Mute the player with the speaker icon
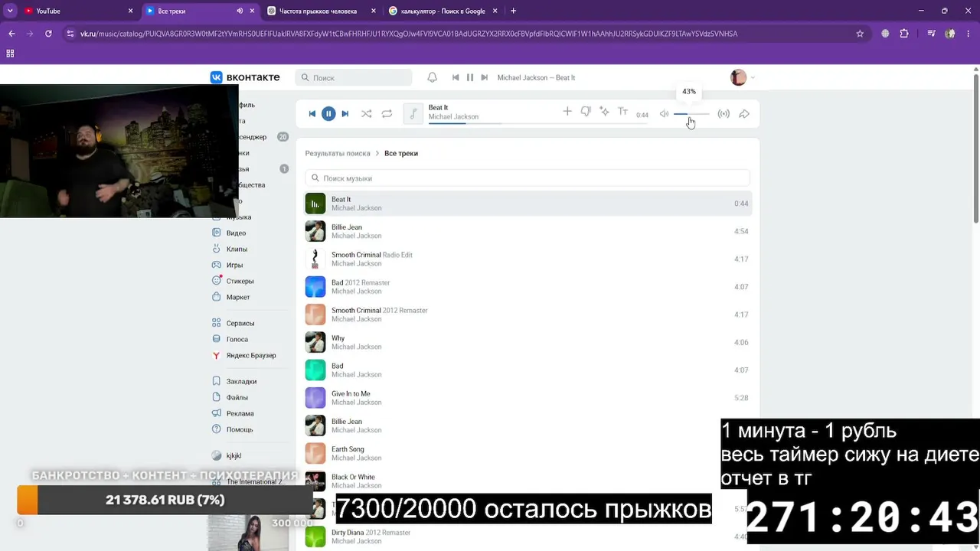 [664, 114]
